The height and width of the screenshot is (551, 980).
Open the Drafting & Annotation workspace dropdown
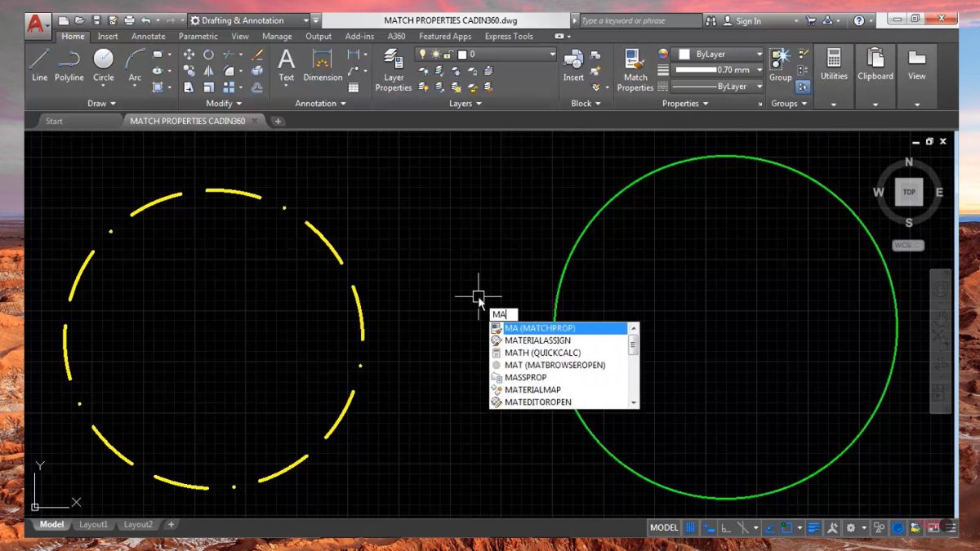[x=250, y=20]
